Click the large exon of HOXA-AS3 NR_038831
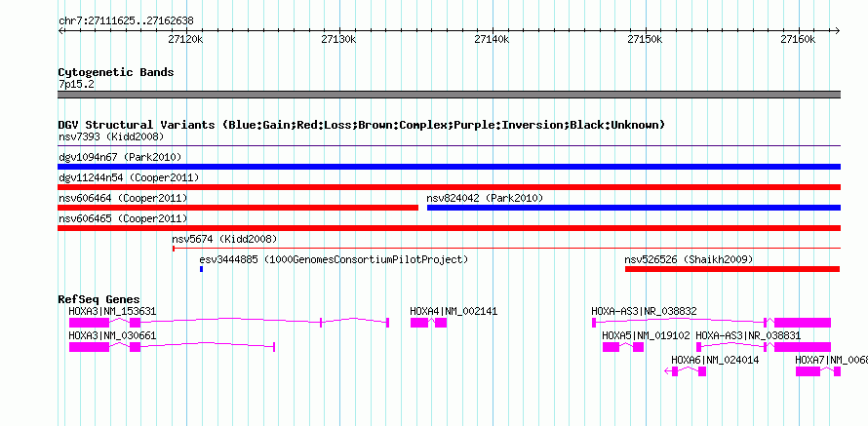 [802, 347]
